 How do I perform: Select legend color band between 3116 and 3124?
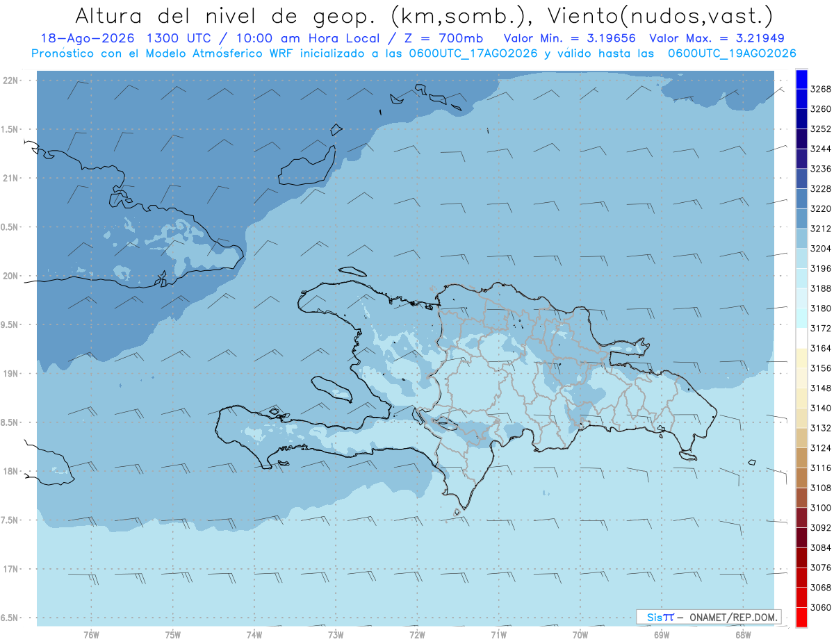[801, 458]
